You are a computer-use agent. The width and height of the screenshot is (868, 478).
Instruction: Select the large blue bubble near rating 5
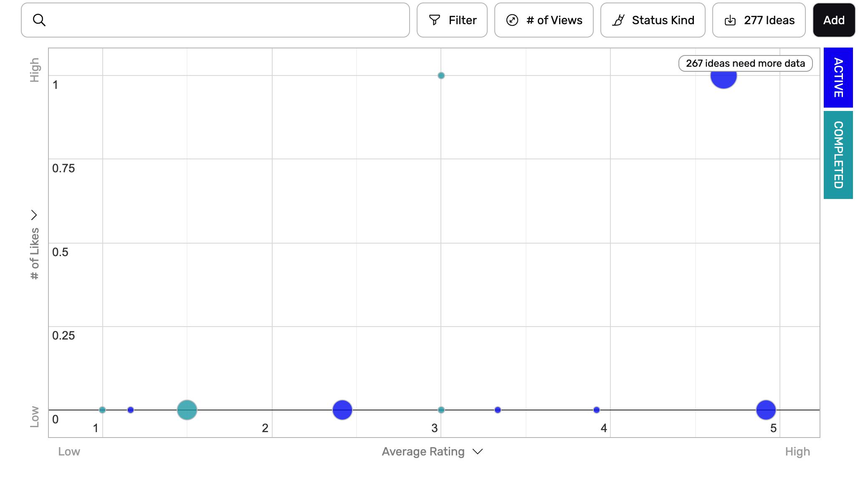[x=766, y=410]
